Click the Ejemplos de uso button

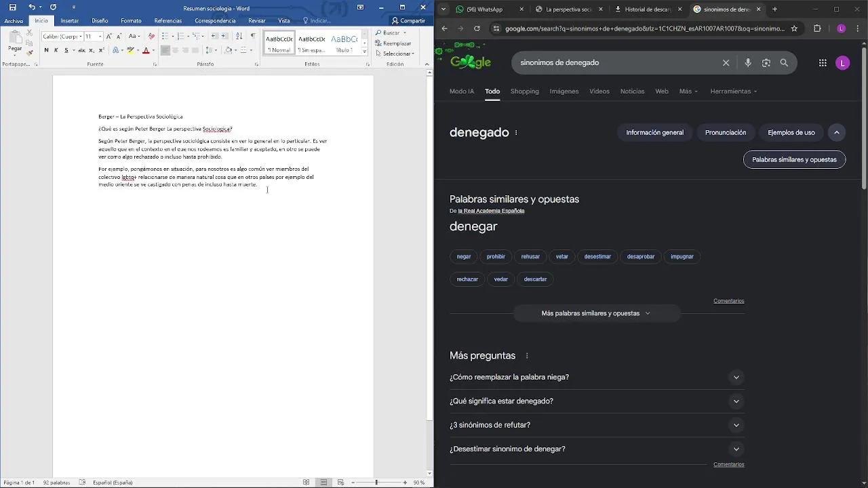pos(791,133)
